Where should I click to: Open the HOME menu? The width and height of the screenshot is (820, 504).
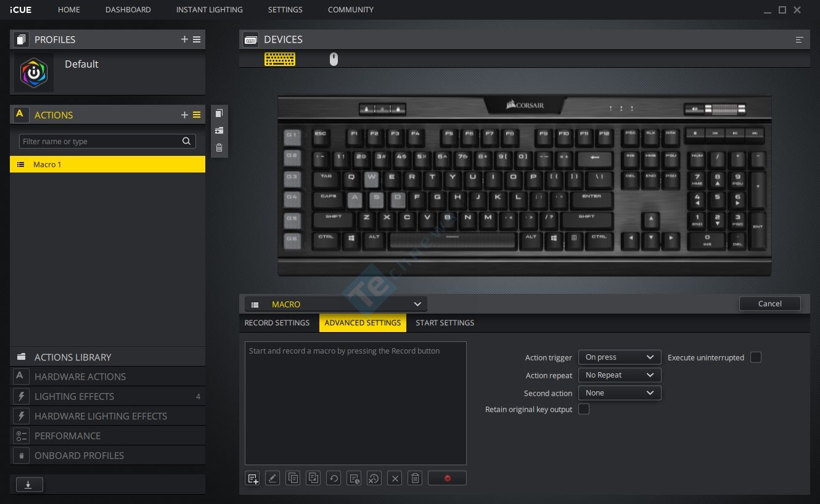coord(69,10)
